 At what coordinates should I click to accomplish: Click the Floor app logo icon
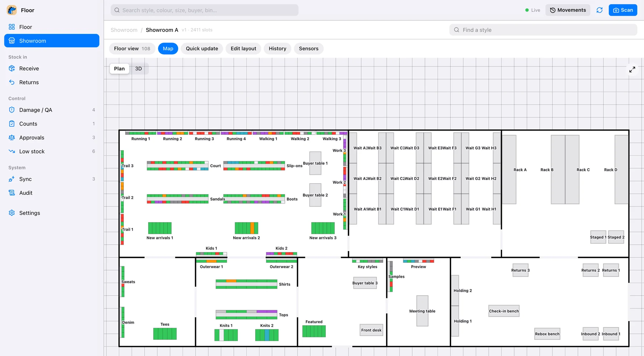point(12,10)
